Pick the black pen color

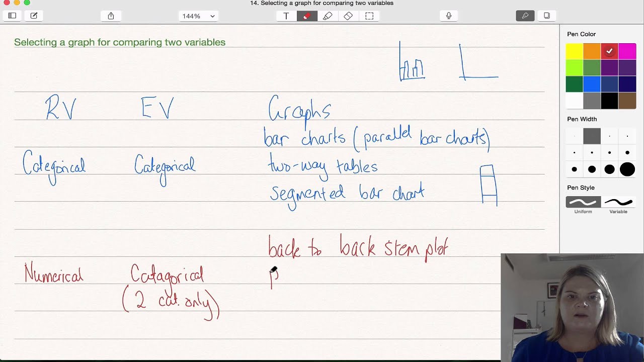click(x=609, y=101)
